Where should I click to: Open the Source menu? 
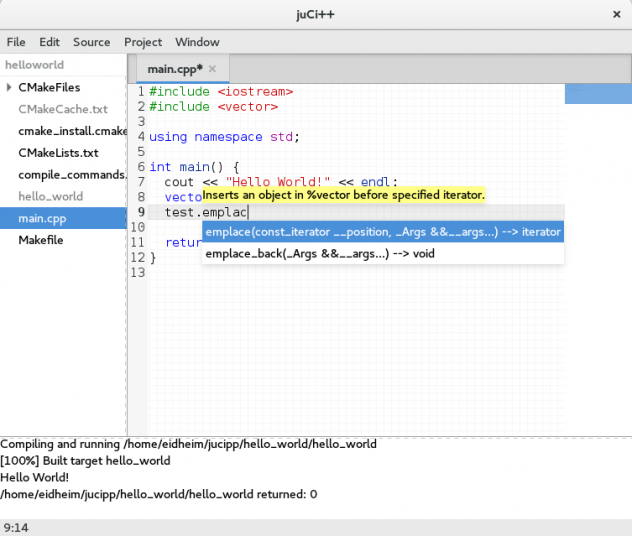click(92, 42)
